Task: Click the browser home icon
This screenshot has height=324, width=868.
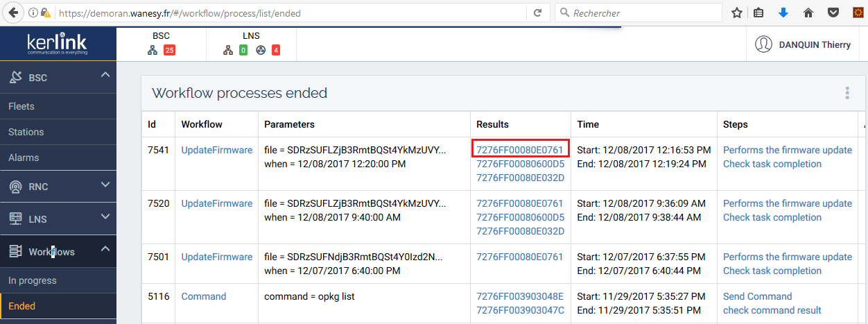Action: (x=808, y=12)
